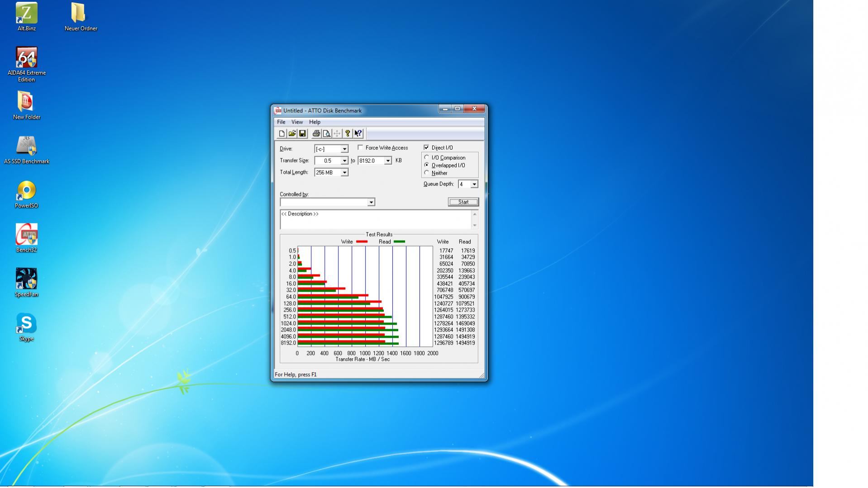Click the 1024.0 row write value 1278264
The height and width of the screenshot is (488, 868).
click(444, 323)
